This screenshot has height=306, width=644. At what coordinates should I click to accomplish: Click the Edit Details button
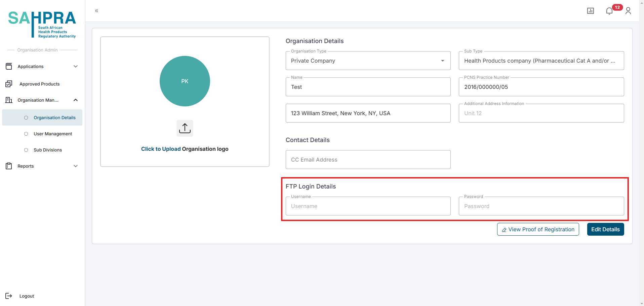[605, 229]
